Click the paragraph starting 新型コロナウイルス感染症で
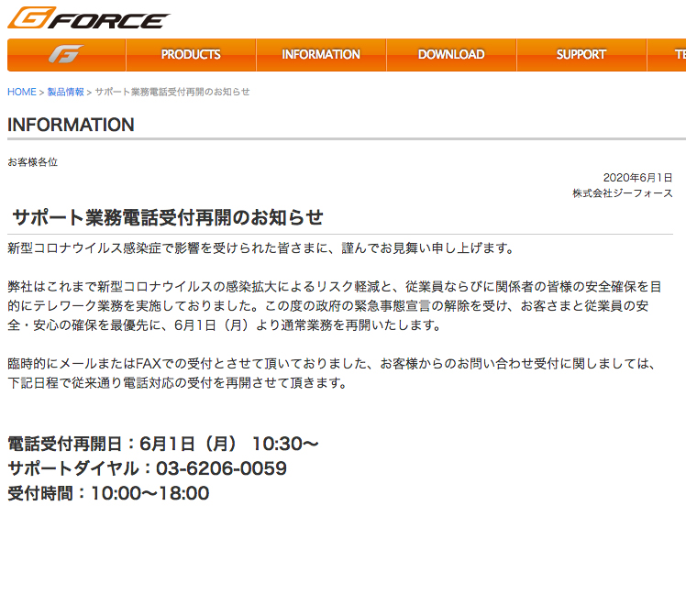Viewport: 686px width, 616px height. pos(261,248)
